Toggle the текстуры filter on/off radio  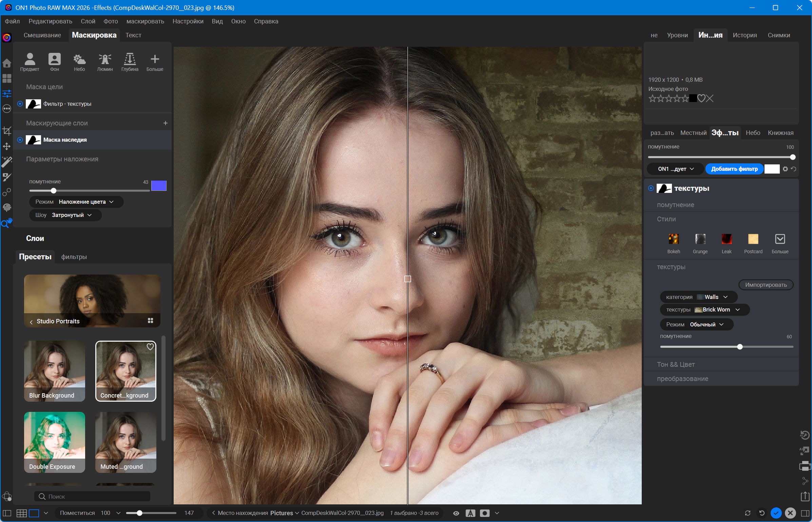tap(651, 188)
